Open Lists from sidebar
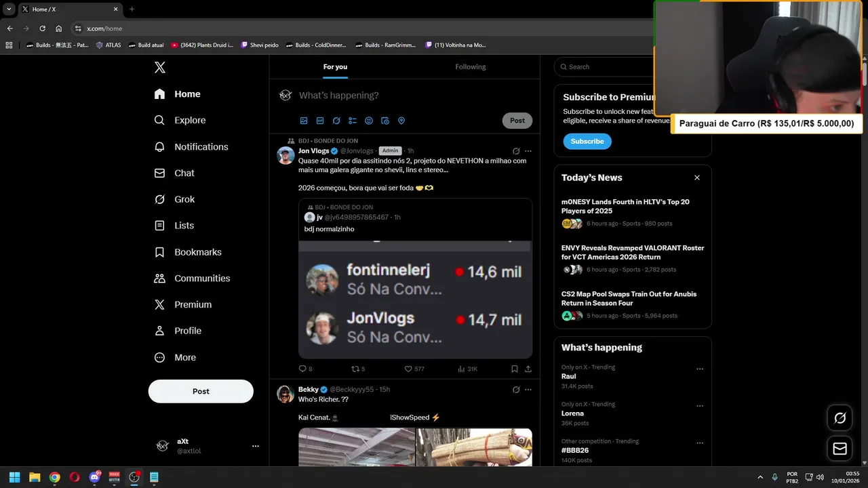The image size is (868, 488). [174, 226]
